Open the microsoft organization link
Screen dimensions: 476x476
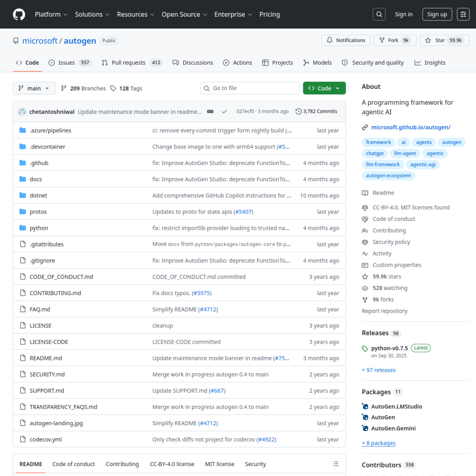click(40, 40)
